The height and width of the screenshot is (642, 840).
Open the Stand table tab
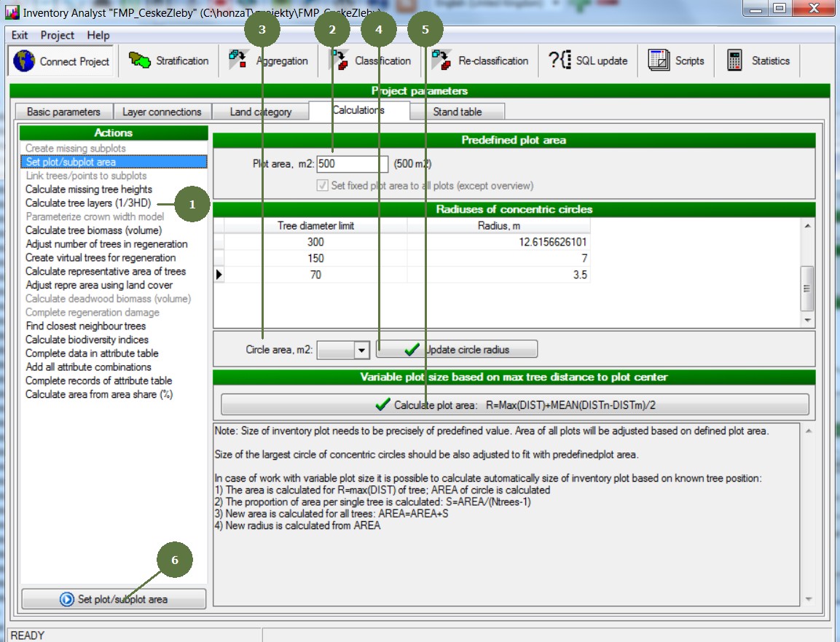point(457,111)
